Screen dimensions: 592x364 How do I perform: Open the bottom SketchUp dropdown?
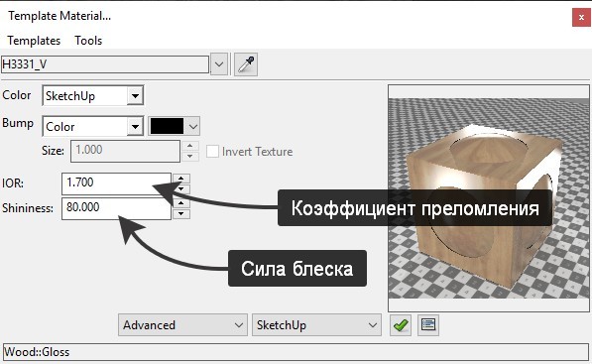coord(316,324)
